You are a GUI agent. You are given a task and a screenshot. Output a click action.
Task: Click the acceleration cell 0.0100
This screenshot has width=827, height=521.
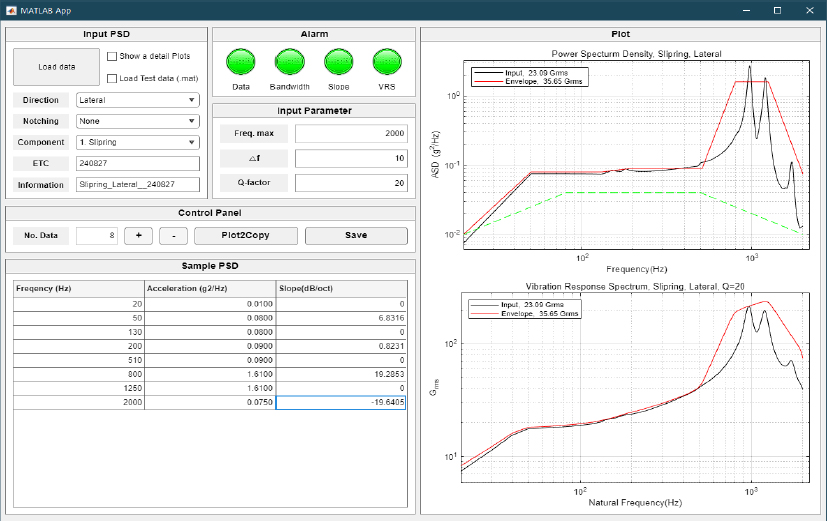(210, 304)
